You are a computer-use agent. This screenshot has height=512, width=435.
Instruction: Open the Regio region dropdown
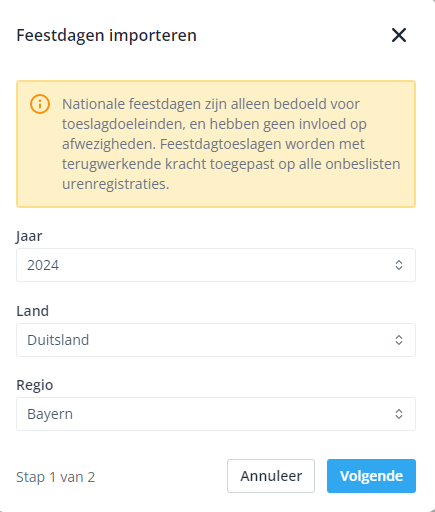(216, 414)
